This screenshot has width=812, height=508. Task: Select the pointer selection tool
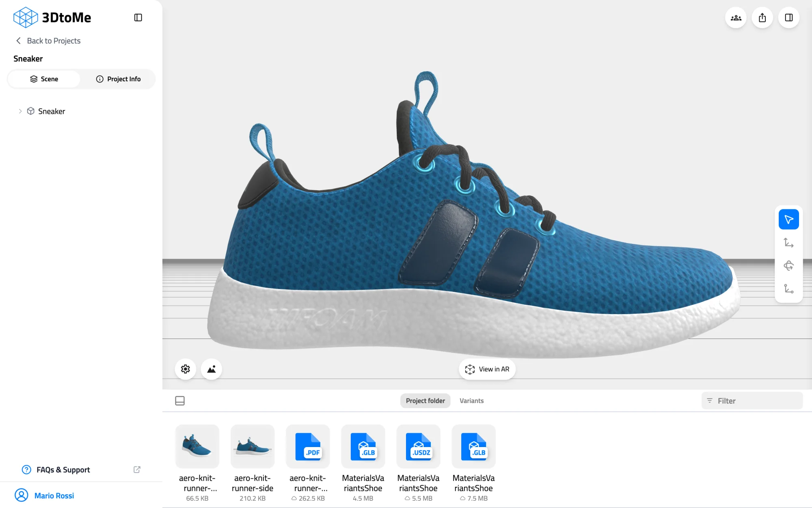click(x=788, y=219)
